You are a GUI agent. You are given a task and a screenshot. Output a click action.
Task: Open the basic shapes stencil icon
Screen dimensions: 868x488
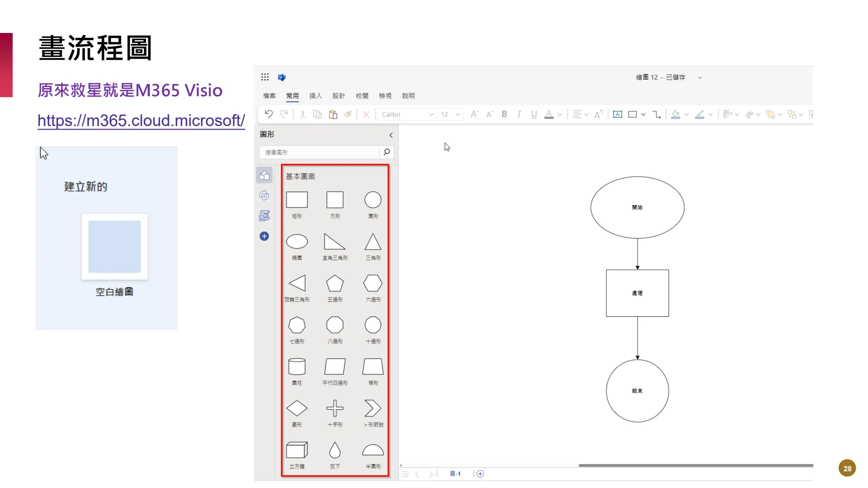[x=264, y=175]
